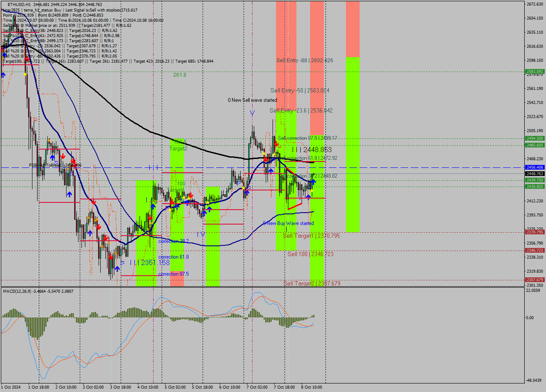
Task: Click the blue 'I V' wave marker
Action: pyautogui.click(x=201, y=234)
